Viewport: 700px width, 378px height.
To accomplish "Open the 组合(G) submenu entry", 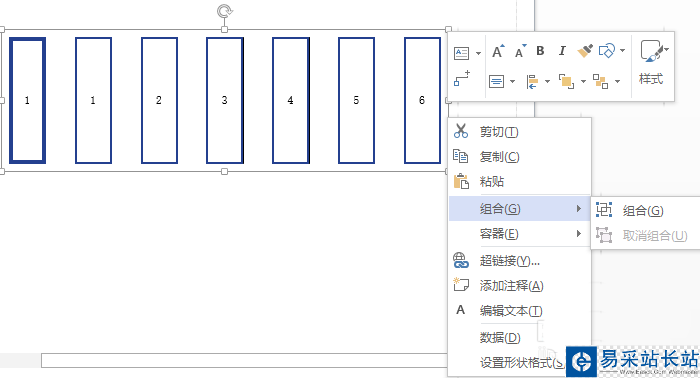I will coord(520,208).
